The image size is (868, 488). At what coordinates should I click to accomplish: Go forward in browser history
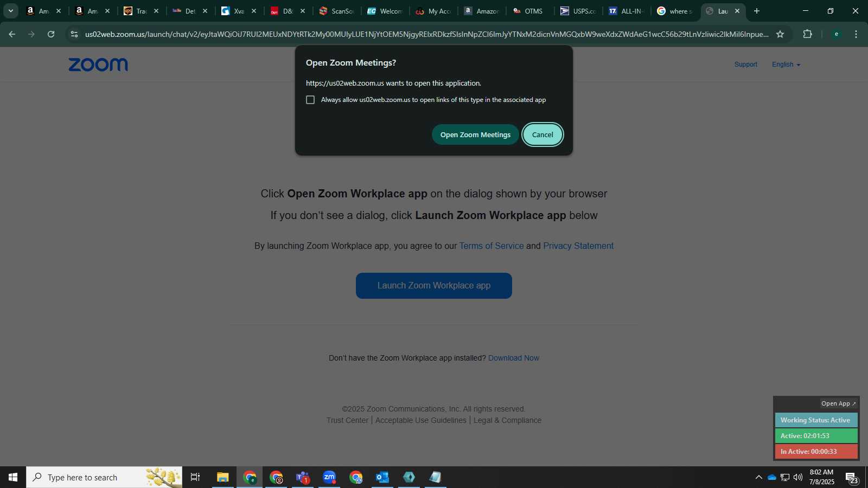tap(31, 34)
